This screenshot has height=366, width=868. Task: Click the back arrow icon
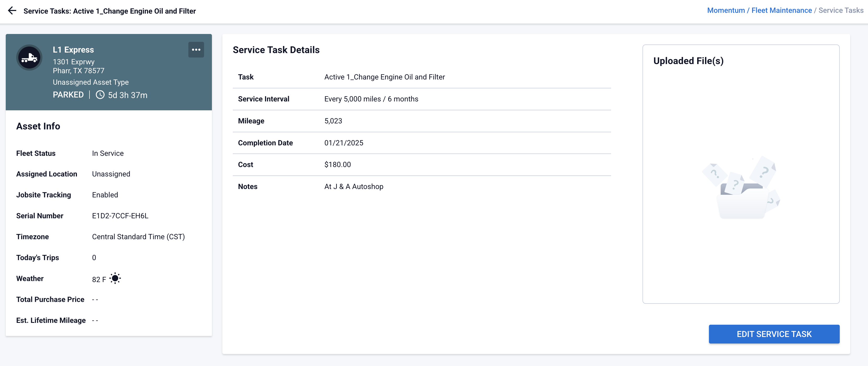point(12,11)
